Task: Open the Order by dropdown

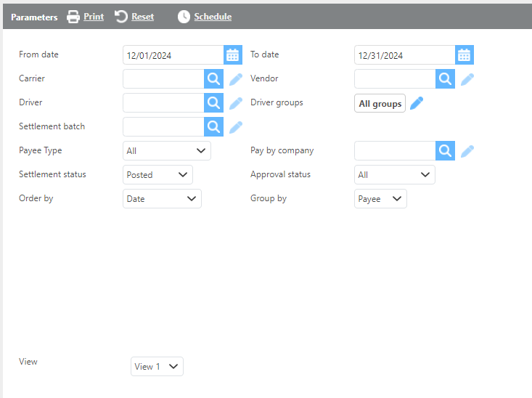Action: (x=162, y=199)
